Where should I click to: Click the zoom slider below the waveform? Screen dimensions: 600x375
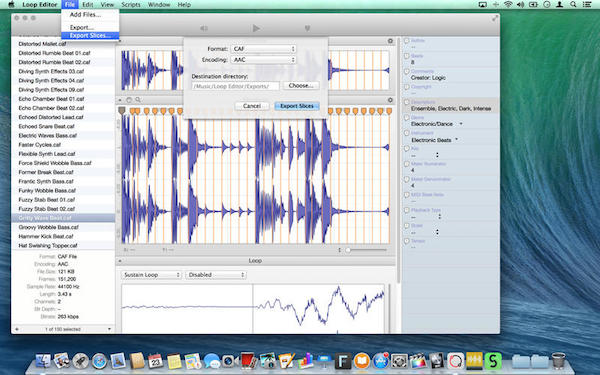(366, 250)
